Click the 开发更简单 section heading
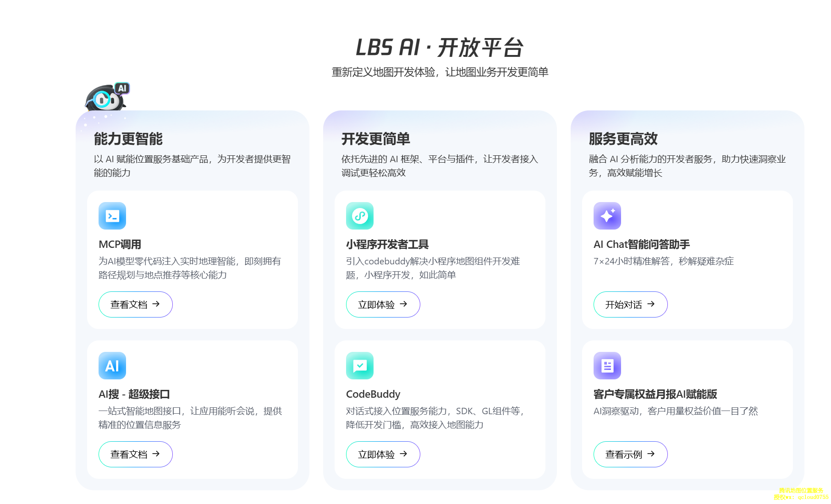 coord(376,139)
